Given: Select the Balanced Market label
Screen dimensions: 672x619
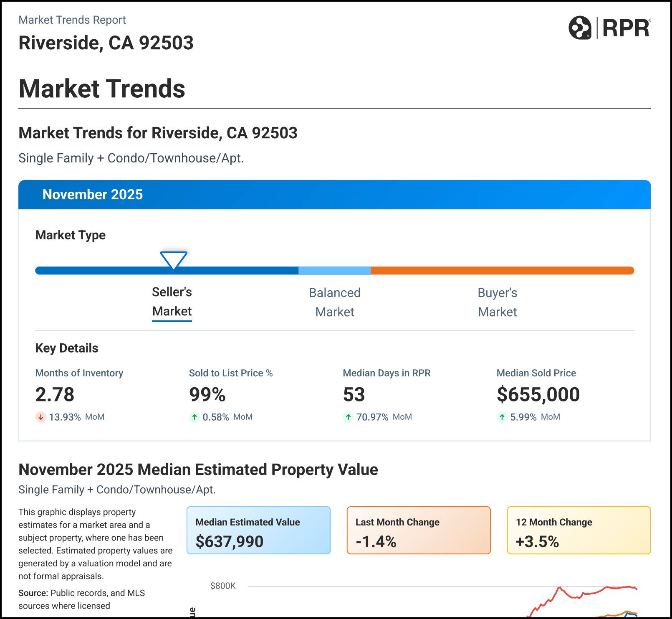Looking at the screenshot, I should (334, 302).
